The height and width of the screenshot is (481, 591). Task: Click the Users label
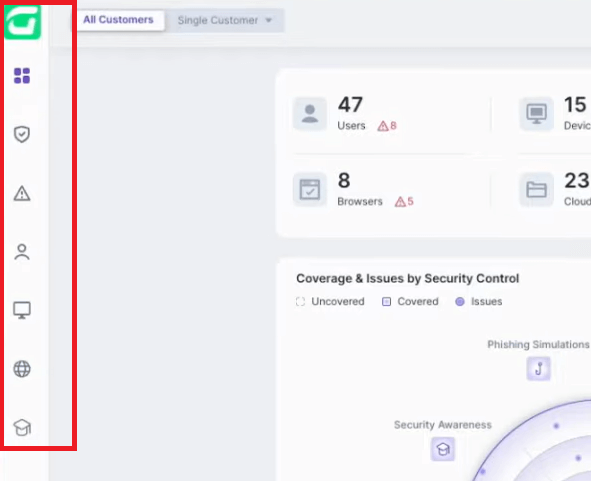tap(351, 126)
